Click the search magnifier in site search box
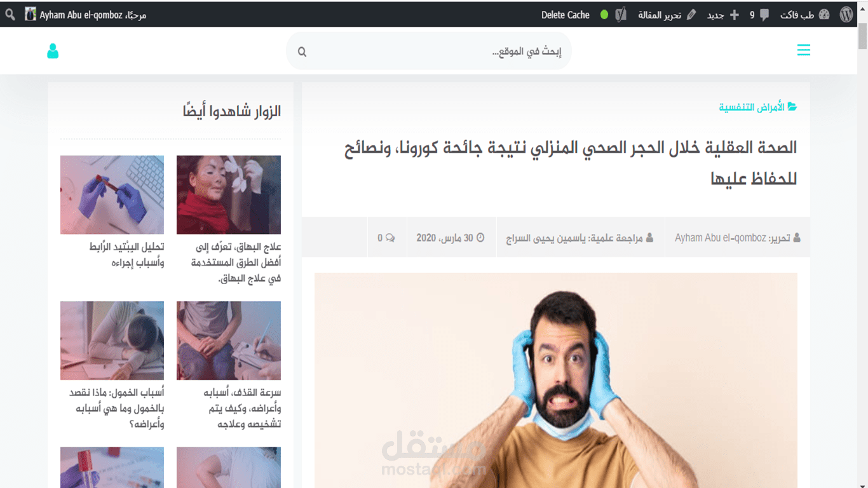Viewport: 868px width, 488px height. tap(302, 51)
